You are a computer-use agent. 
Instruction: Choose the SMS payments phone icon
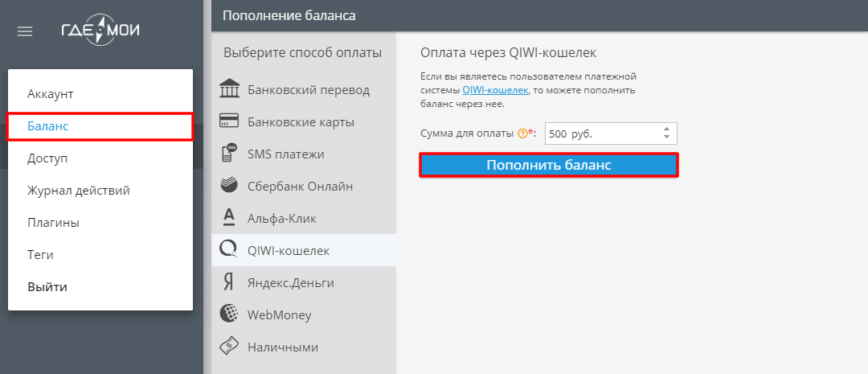coord(229,154)
